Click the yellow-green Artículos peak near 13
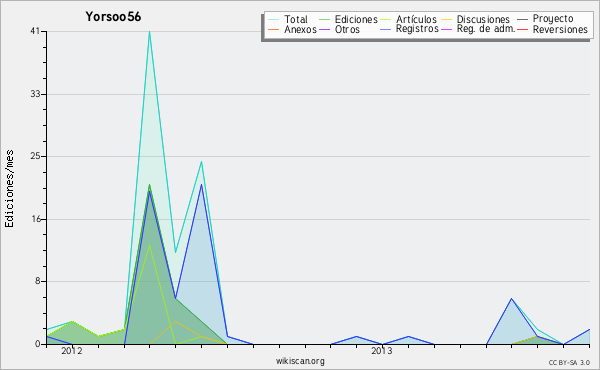Image resolution: width=600 pixels, height=370 pixels. [149, 245]
